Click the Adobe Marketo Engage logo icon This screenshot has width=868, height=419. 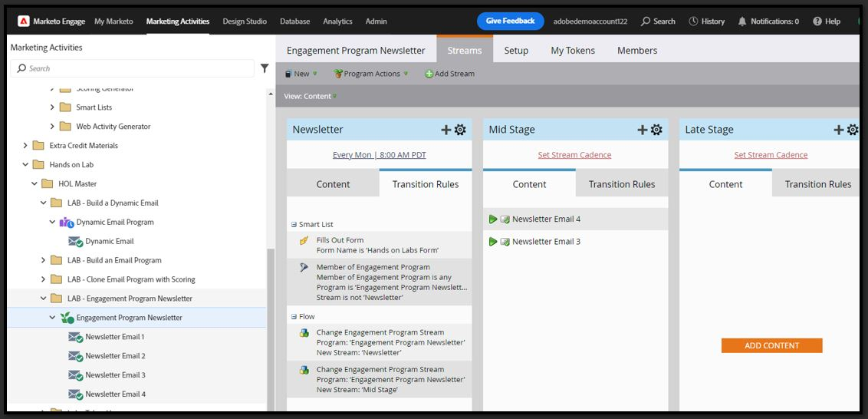23,21
